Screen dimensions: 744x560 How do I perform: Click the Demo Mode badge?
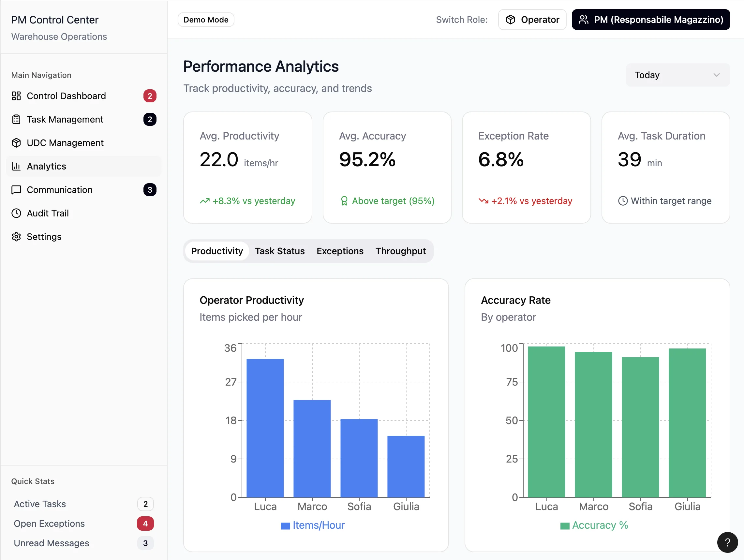[x=206, y=20]
